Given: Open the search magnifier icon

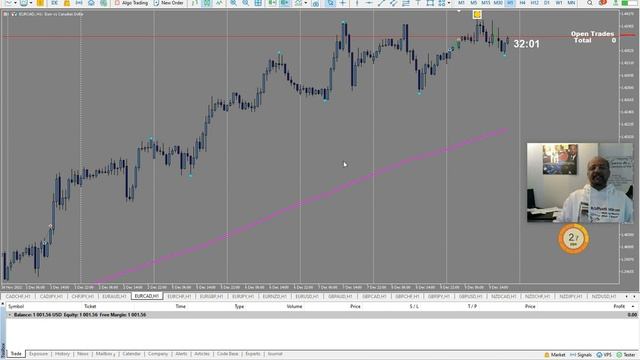Looking at the screenshot, I should pyautogui.click(x=590, y=3).
